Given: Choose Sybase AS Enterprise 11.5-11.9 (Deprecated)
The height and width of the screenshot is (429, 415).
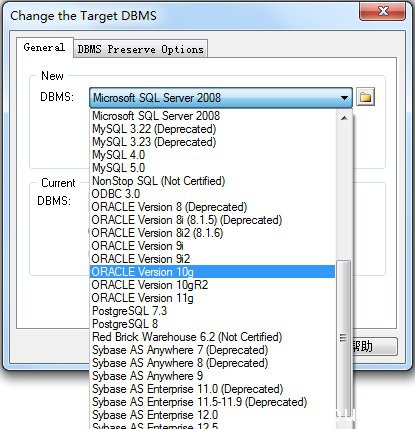Looking at the screenshot, I should click(x=213, y=402).
